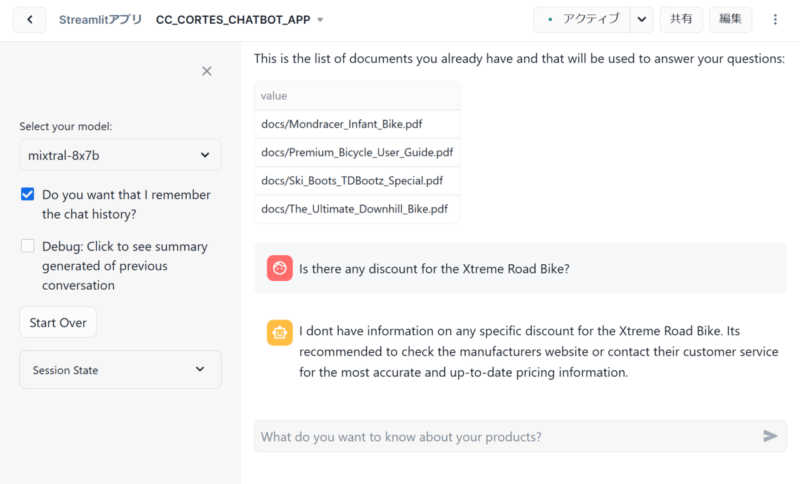This screenshot has height=484, width=800.
Task: Click the 共有 share button
Action: point(681,19)
